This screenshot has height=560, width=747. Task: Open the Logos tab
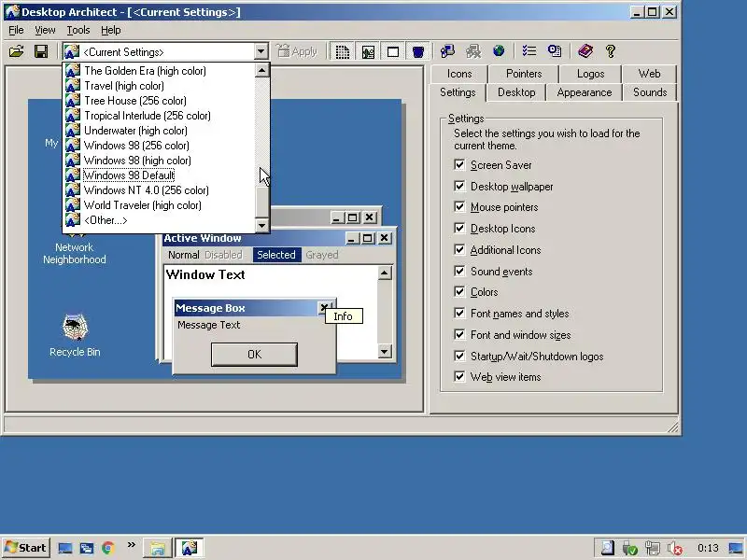590,74
